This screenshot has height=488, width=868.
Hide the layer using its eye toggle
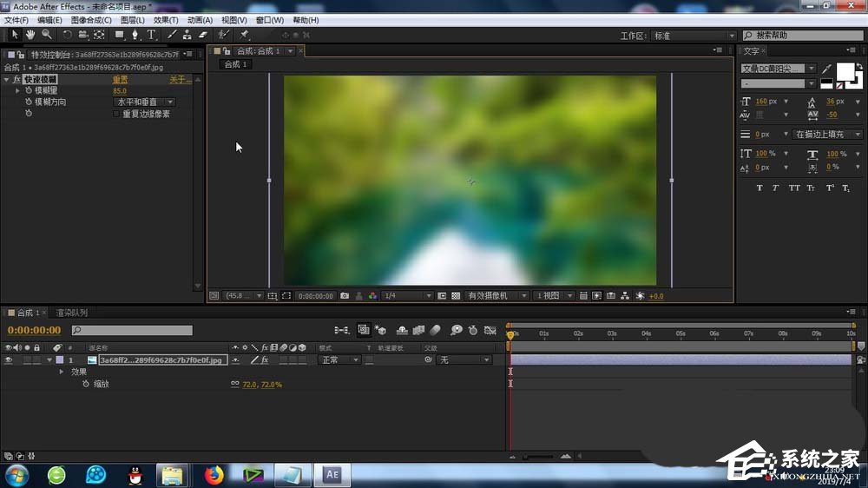(x=8, y=359)
